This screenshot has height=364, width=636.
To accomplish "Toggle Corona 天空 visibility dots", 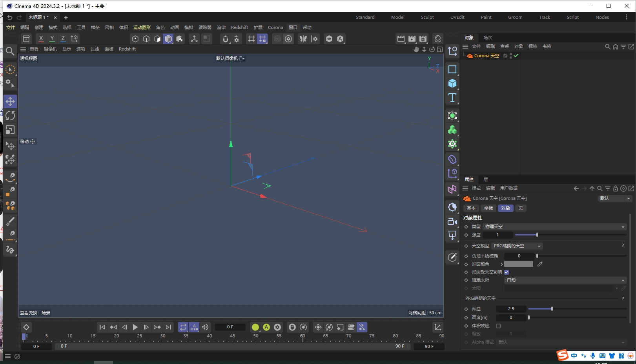I will pyautogui.click(x=510, y=56).
